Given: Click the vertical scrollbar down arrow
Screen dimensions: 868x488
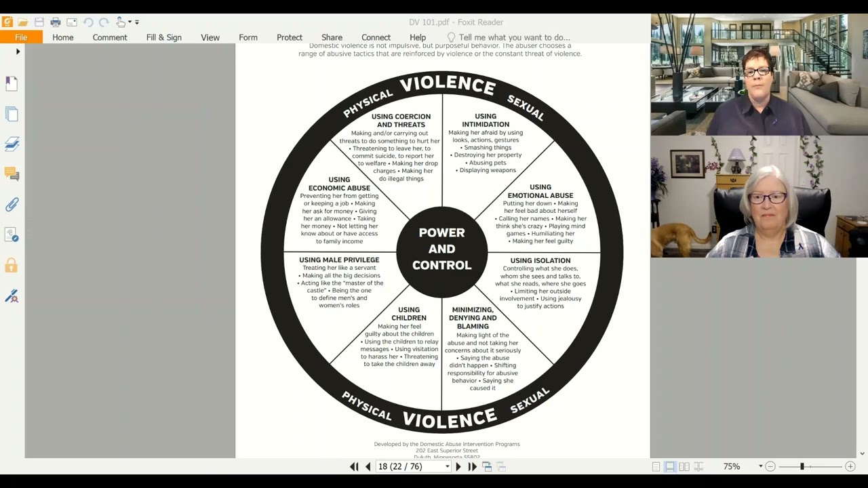Looking at the screenshot, I should pos(862,453).
